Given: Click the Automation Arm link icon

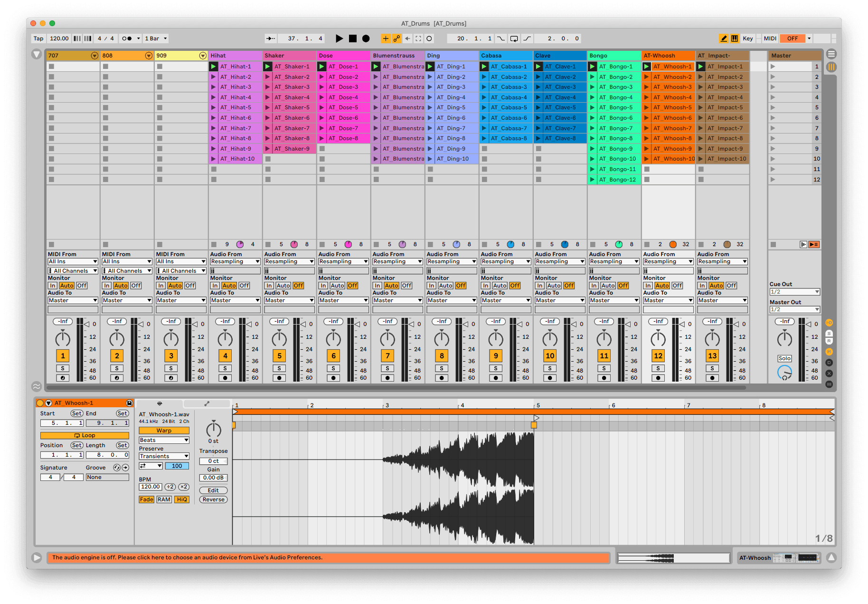Looking at the screenshot, I should tap(396, 38).
